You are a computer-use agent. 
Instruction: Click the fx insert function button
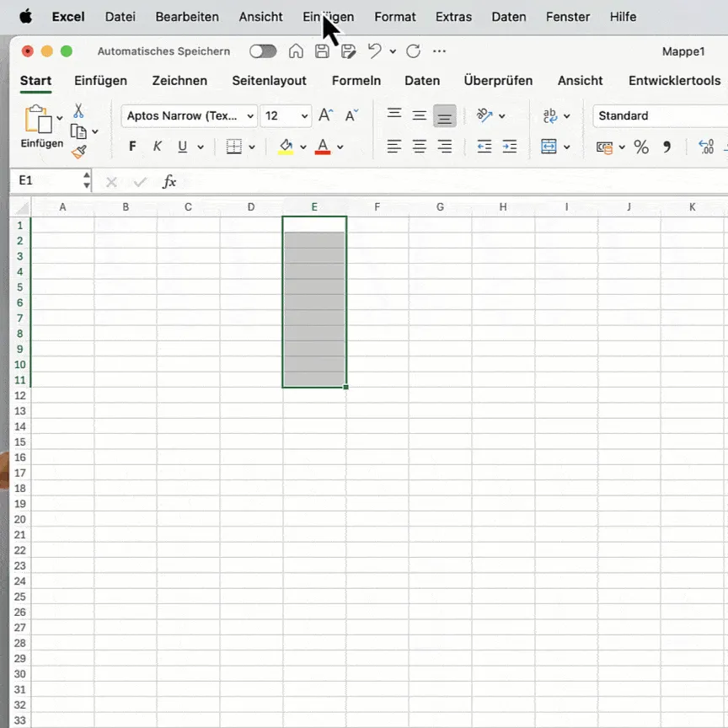[169, 181]
